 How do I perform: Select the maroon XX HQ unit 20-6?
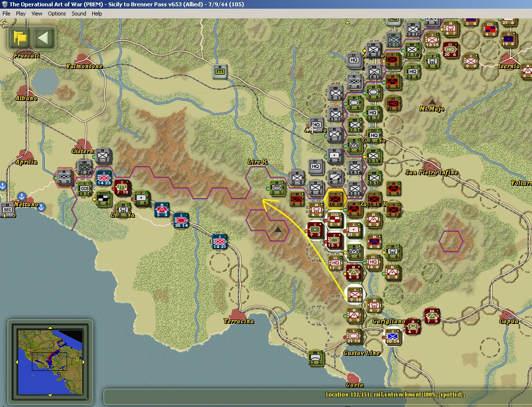[x=450, y=50]
